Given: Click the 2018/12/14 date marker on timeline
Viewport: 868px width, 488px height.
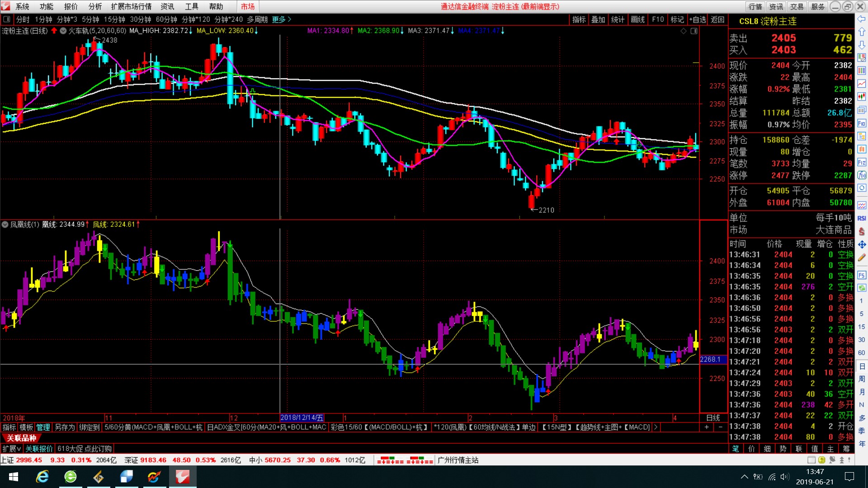Looking at the screenshot, I should click(302, 418).
